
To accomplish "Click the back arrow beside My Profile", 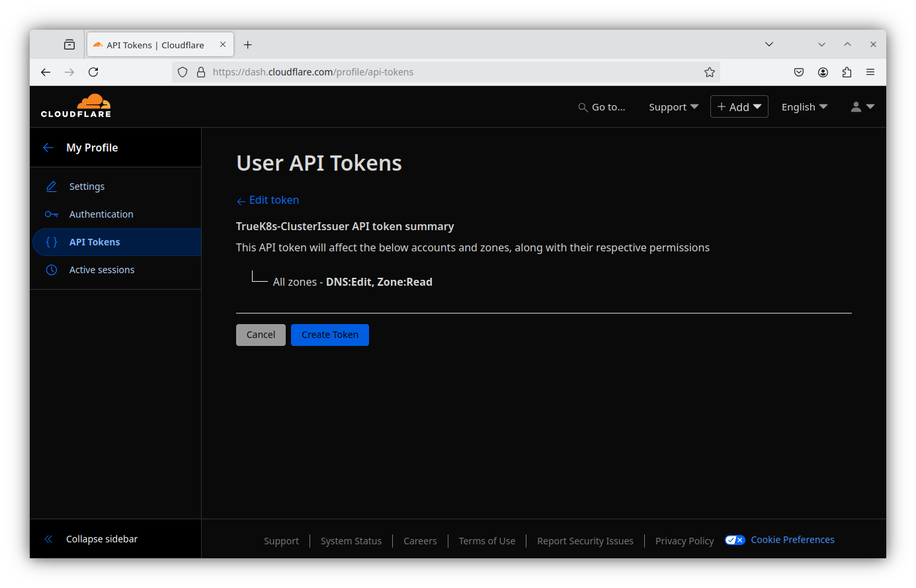I will 48,147.
